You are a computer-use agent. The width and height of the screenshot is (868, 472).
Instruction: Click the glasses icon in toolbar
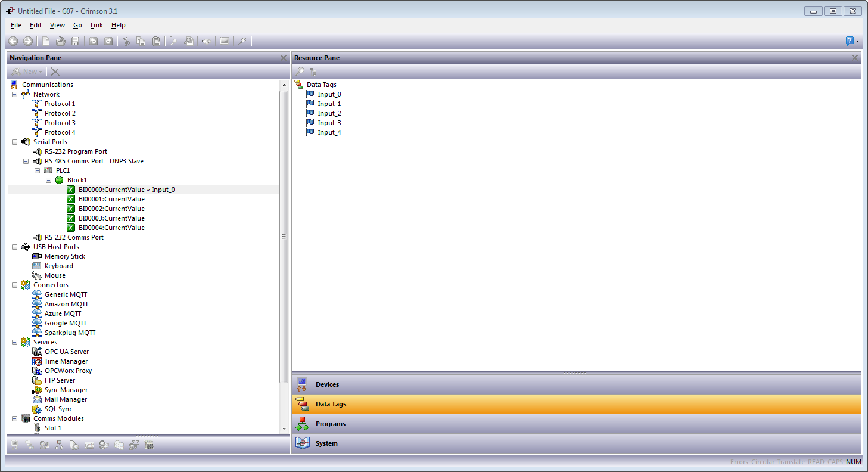click(206, 41)
